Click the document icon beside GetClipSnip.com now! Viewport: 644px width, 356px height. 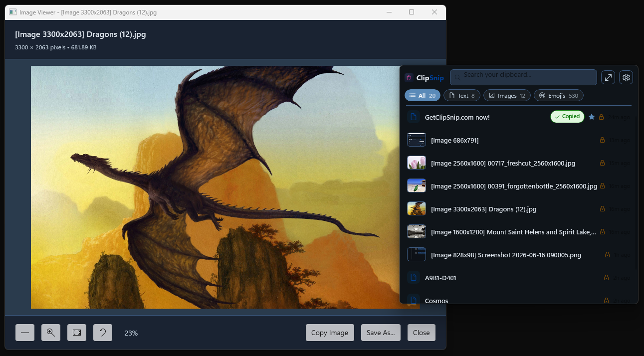tap(413, 117)
